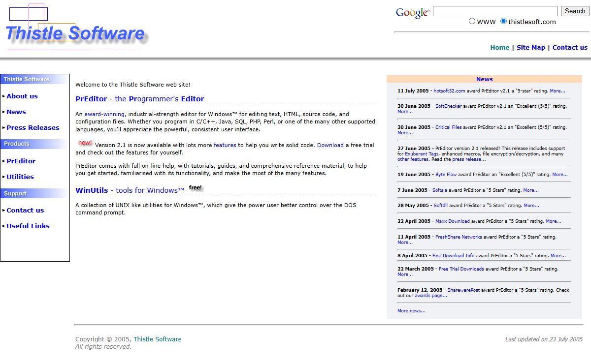Click 'Last updated on 23 July 2005' text
The width and height of the screenshot is (591, 364).
[544, 339]
